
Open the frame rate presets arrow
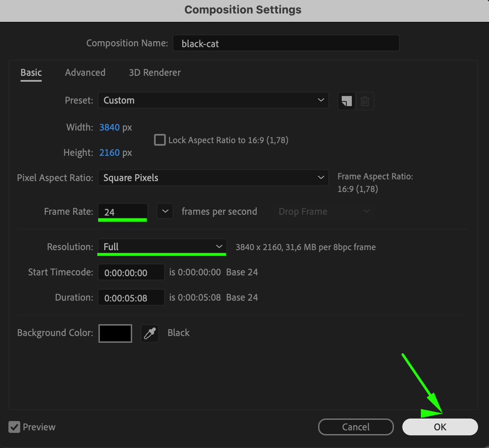click(165, 211)
